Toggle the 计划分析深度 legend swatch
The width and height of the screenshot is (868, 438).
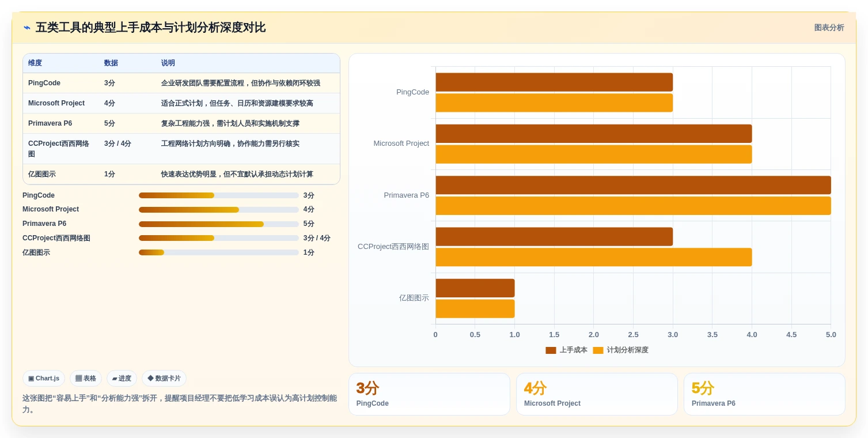coord(598,350)
